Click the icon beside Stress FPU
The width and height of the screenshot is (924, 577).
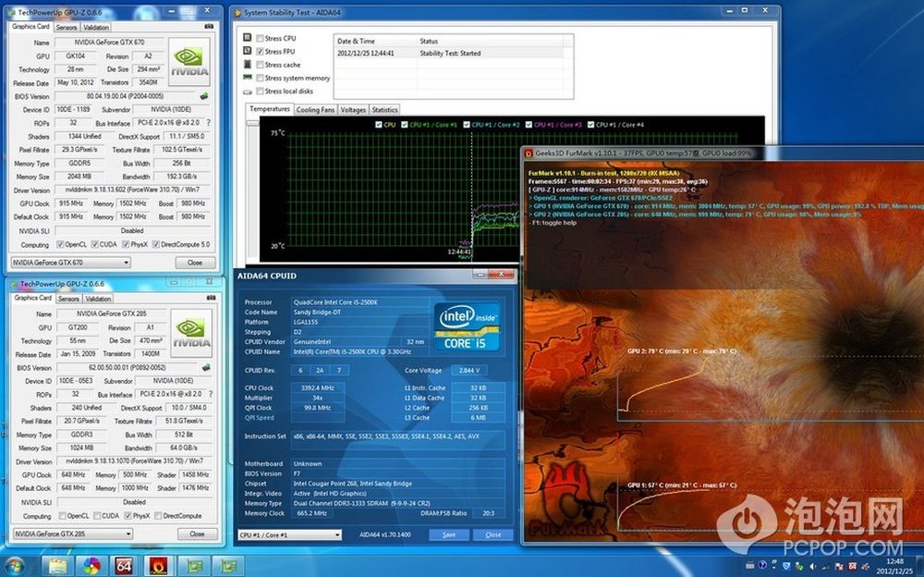pyautogui.click(x=248, y=51)
